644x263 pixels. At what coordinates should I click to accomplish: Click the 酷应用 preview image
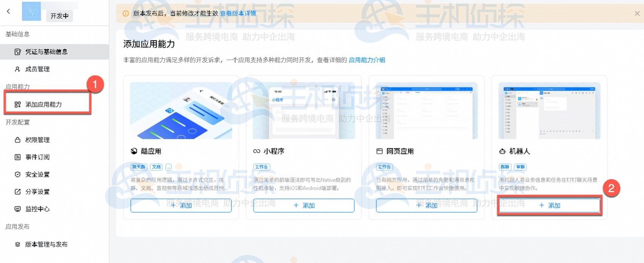coord(181,111)
